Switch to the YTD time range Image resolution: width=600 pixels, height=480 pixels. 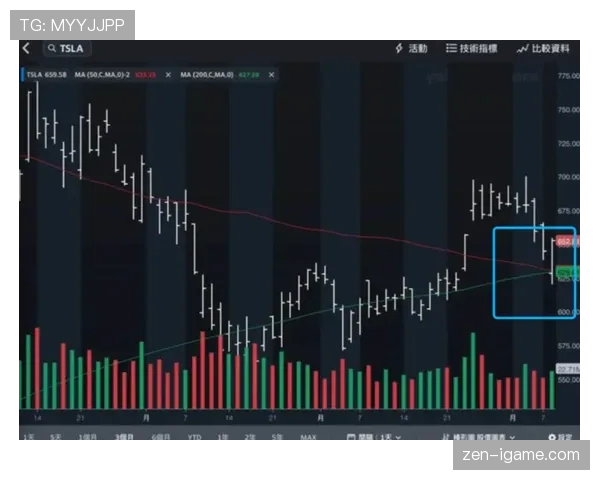(x=195, y=437)
